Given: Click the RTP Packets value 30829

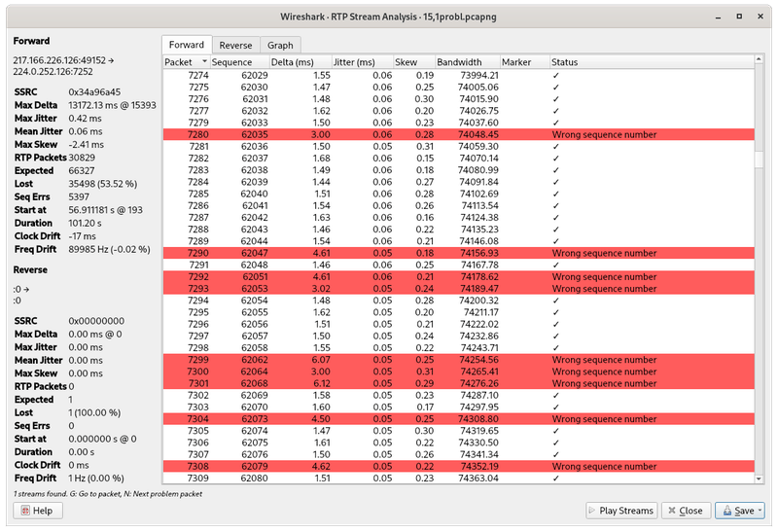Looking at the screenshot, I should point(82,158).
